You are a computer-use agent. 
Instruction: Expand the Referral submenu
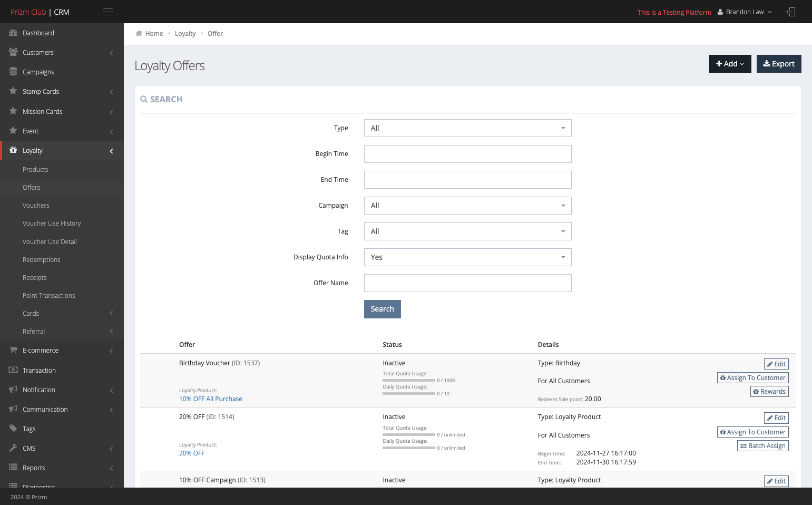pyautogui.click(x=62, y=332)
